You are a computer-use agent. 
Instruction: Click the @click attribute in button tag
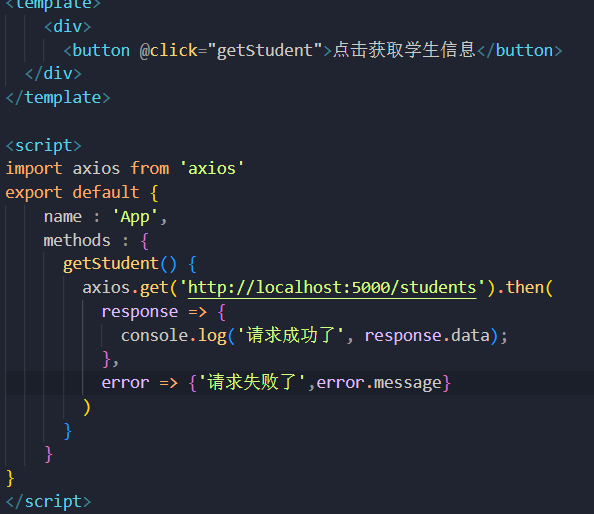(x=169, y=51)
